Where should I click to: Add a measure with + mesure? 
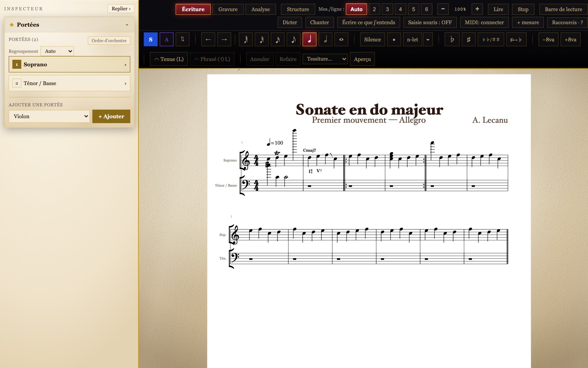tap(528, 22)
